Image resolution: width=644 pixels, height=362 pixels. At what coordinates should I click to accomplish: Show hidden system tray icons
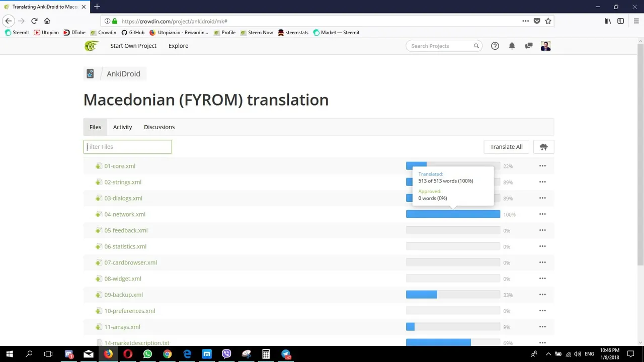[548, 354]
